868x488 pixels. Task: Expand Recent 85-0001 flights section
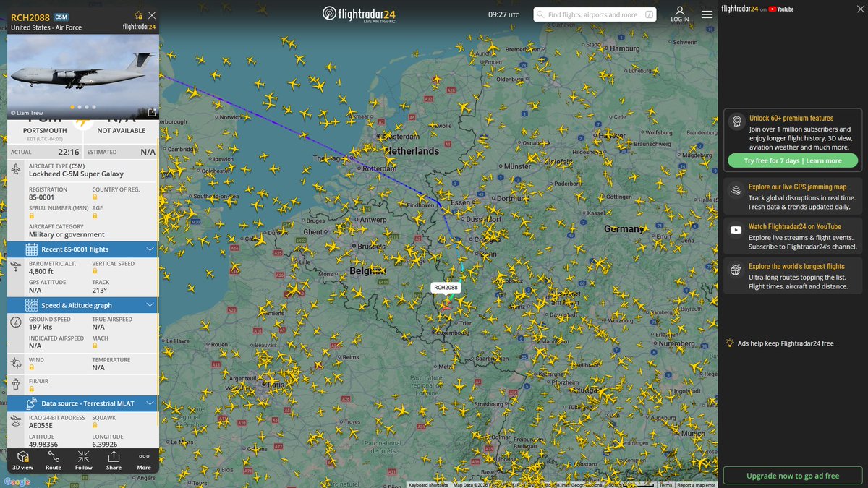(x=82, y=249)
